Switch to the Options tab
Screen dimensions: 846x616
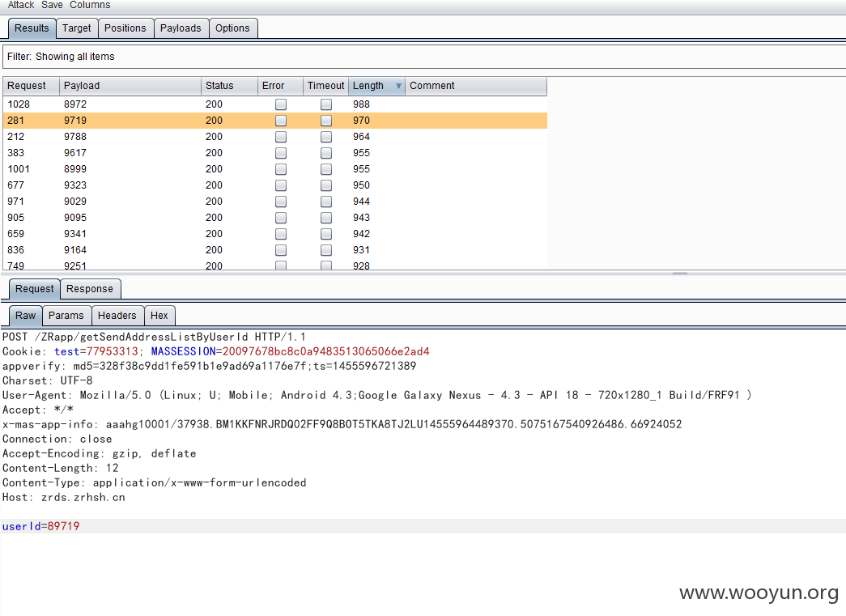tap(232, 28)
